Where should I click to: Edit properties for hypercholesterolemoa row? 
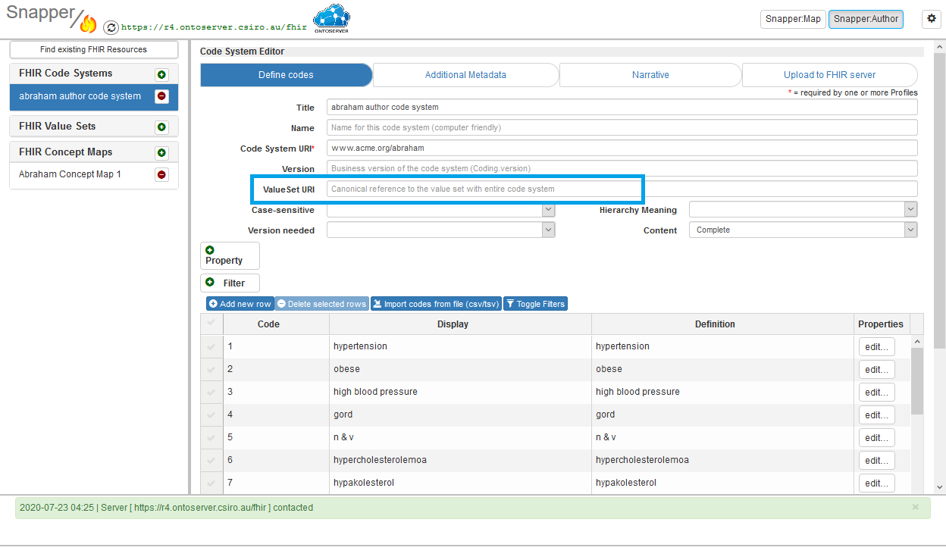(876, 461)
